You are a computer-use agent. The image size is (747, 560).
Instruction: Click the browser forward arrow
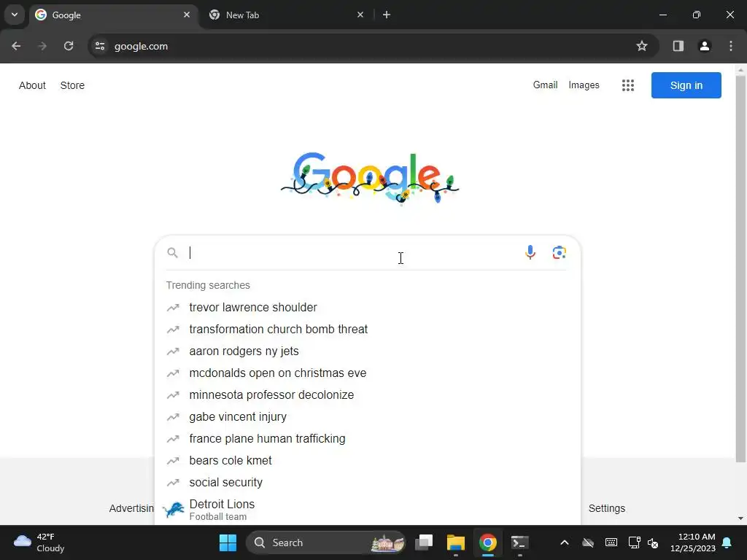[x=42, y=46]
